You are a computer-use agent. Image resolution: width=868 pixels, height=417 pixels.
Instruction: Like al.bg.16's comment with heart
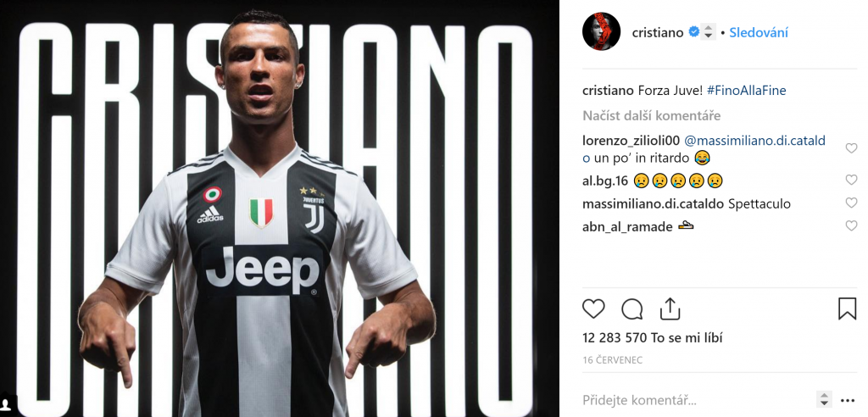851,180
